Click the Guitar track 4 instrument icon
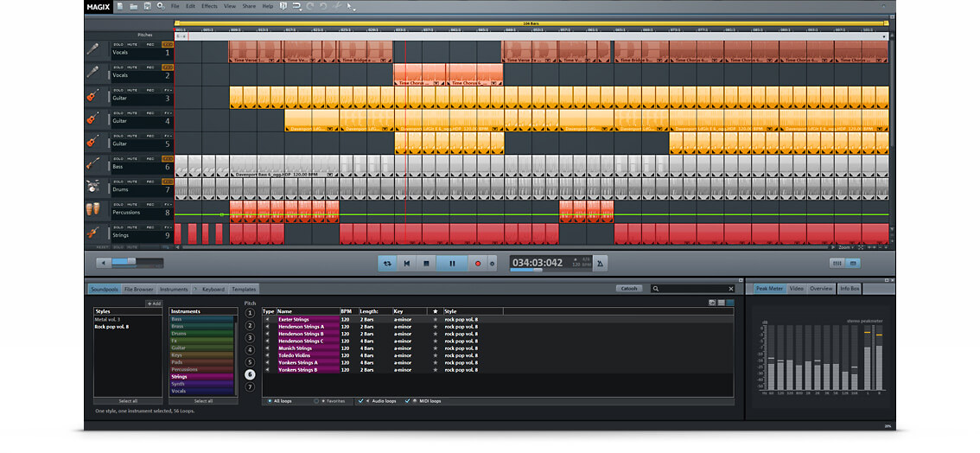 92,119
